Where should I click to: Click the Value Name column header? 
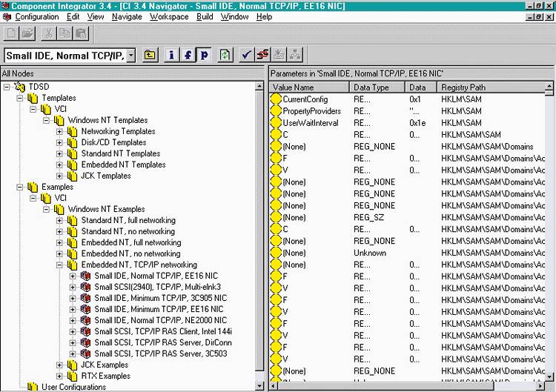[310, 87]
